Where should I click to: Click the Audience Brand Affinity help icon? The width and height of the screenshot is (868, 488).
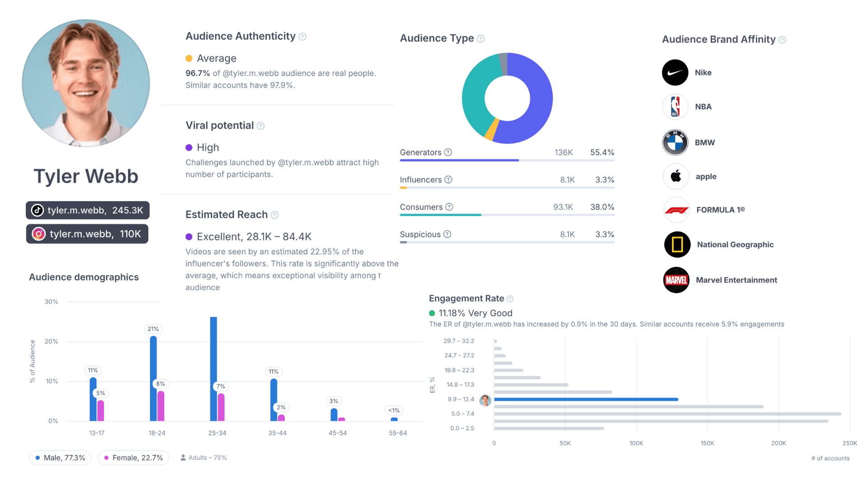tap(782, 40)
